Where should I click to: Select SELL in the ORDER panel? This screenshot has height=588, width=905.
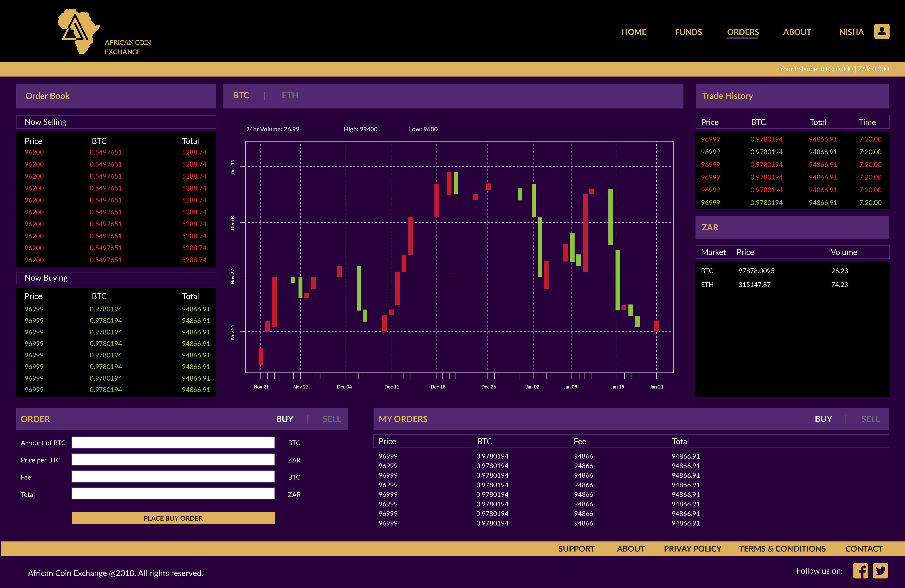click(x=332, y=419)
